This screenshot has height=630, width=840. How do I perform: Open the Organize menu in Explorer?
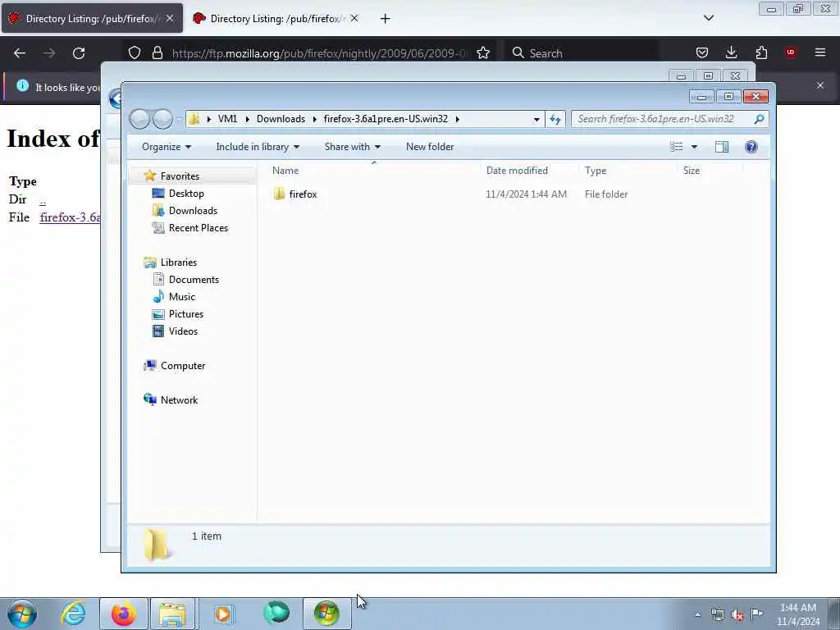[x=166, y=147]
